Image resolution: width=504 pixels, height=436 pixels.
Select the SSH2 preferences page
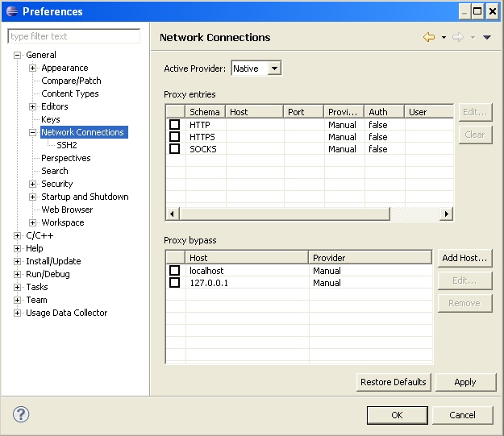click(67, 145)
